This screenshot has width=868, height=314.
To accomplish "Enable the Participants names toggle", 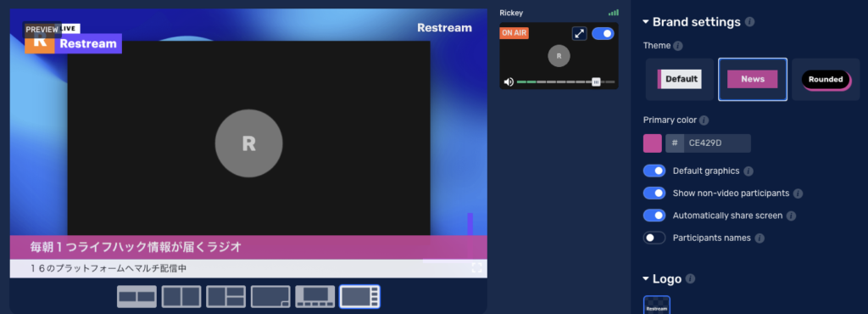I will 654,238.
